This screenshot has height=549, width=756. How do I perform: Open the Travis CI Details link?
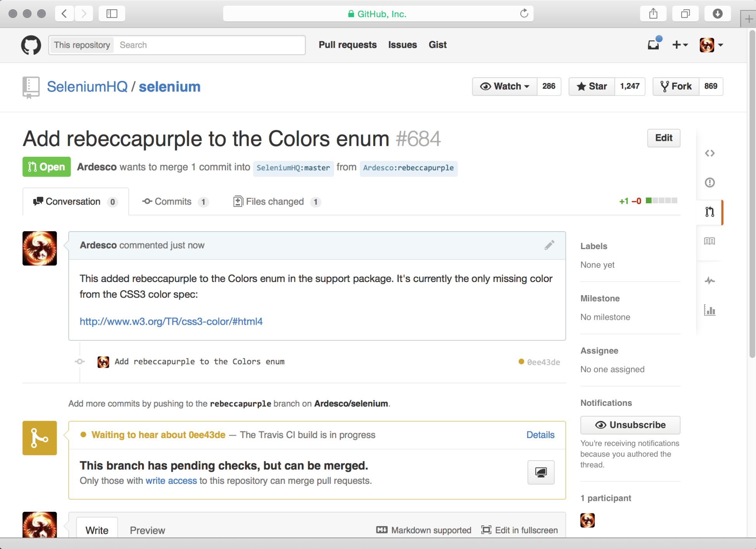pos(540,435)
